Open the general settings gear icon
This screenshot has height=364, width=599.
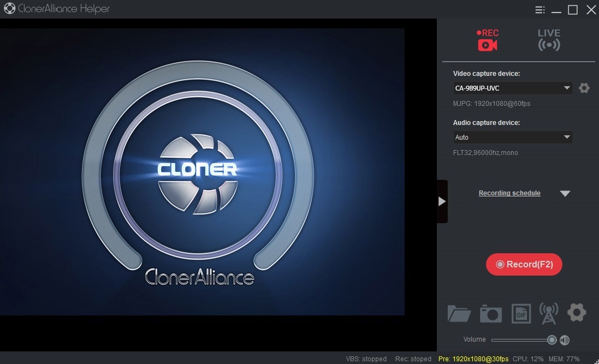577,313
